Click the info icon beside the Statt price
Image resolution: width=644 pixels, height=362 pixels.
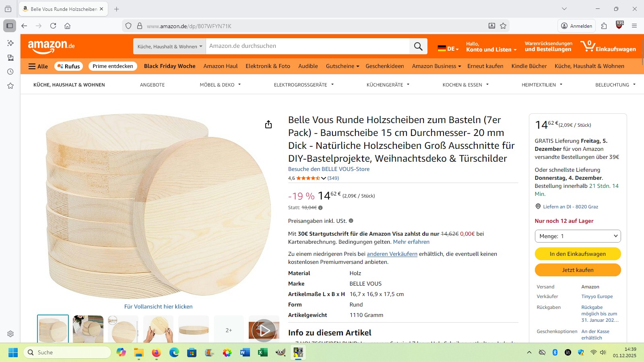click(320, 208)
